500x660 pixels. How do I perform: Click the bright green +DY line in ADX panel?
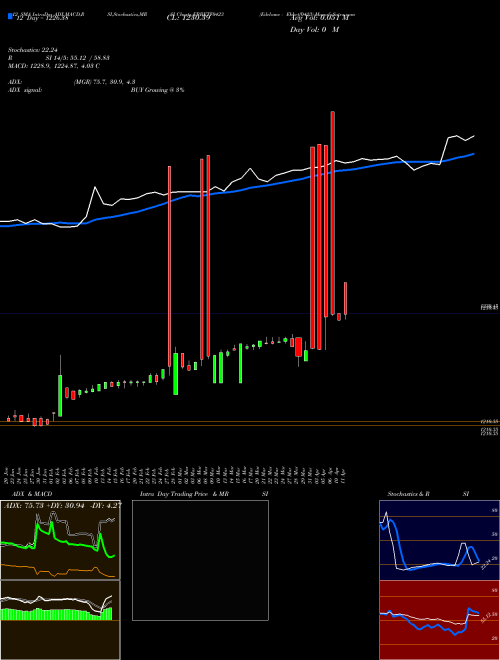(59, 540)
